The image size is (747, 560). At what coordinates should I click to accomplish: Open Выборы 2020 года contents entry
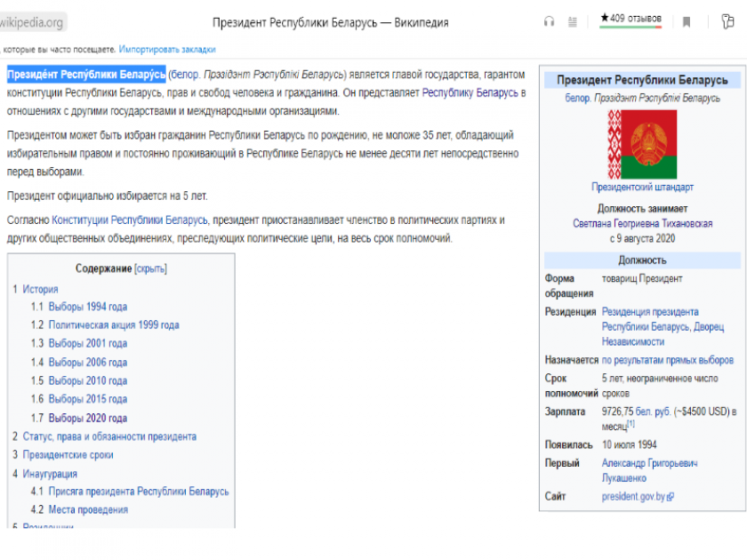point(87,418)
